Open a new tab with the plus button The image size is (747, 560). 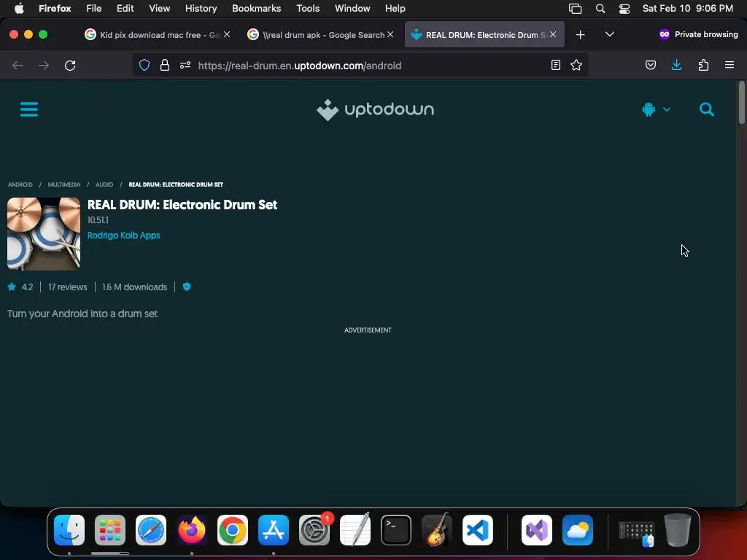coord(580,35)
